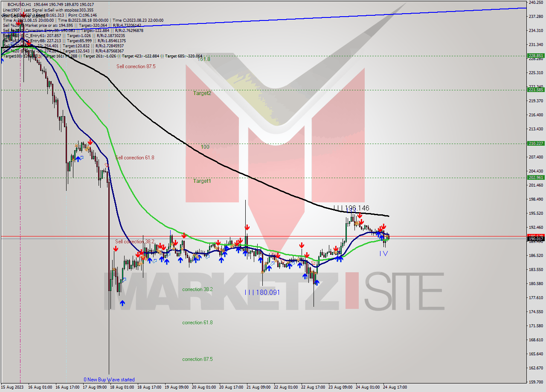546x392 pixels.
Task: Select the green 'correction 87.5' label
Action: click(x=197, y=359)
